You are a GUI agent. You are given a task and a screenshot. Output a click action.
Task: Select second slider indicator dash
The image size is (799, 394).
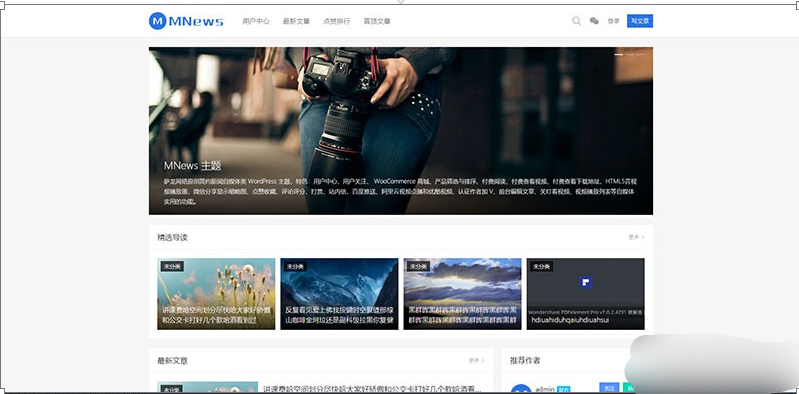[630, 54]
